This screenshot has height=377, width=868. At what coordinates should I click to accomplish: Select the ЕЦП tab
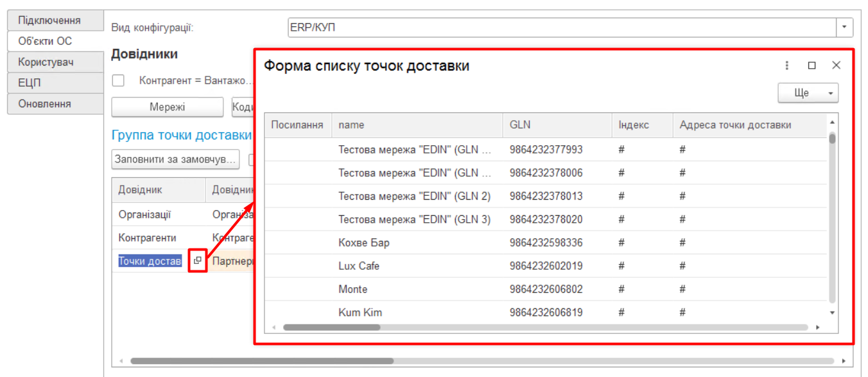point(55,83)
